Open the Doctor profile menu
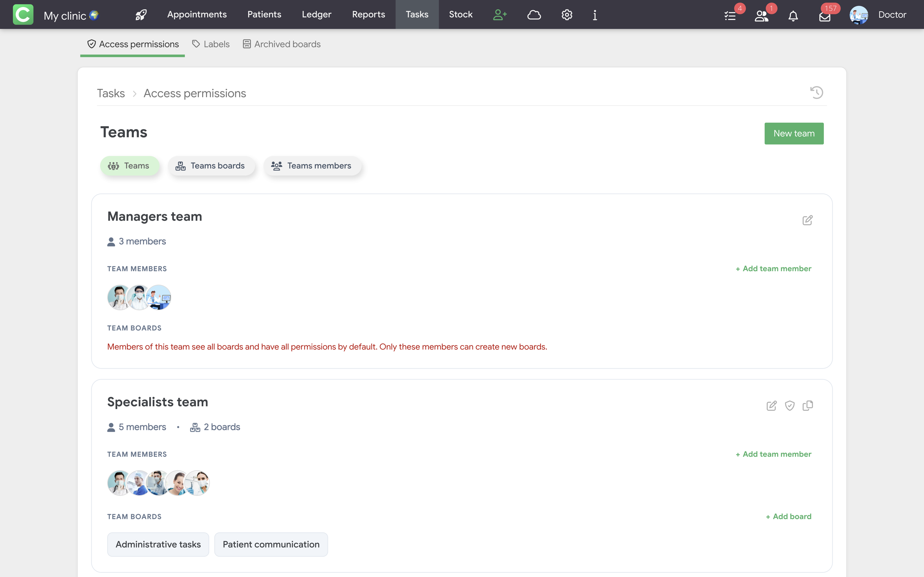The width and height of the screenshot is (924, 577). (x=878, y=15)
